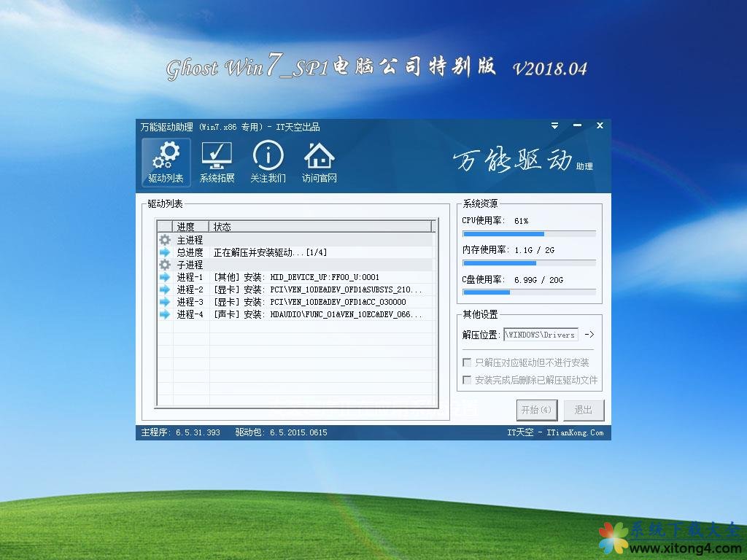Click the C盘使用率 progress bar
This screenshot has height=560, width=747.
point(529,292)
